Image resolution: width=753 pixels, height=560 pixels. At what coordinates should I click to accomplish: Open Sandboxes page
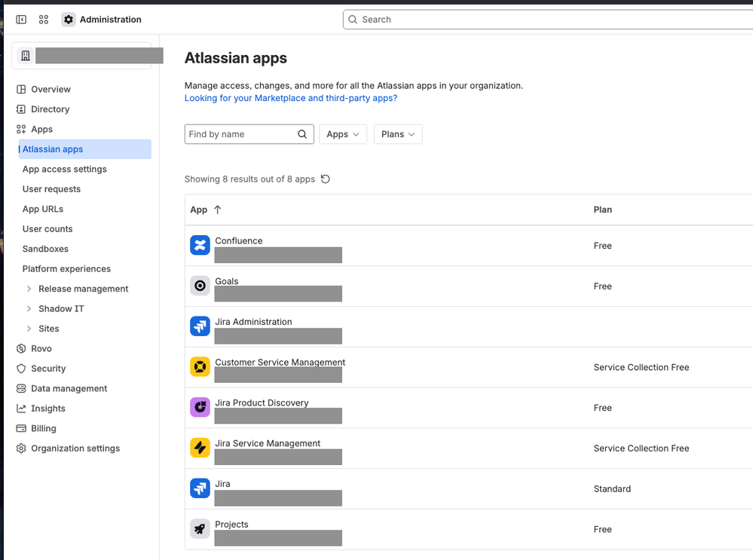point(45,249)
